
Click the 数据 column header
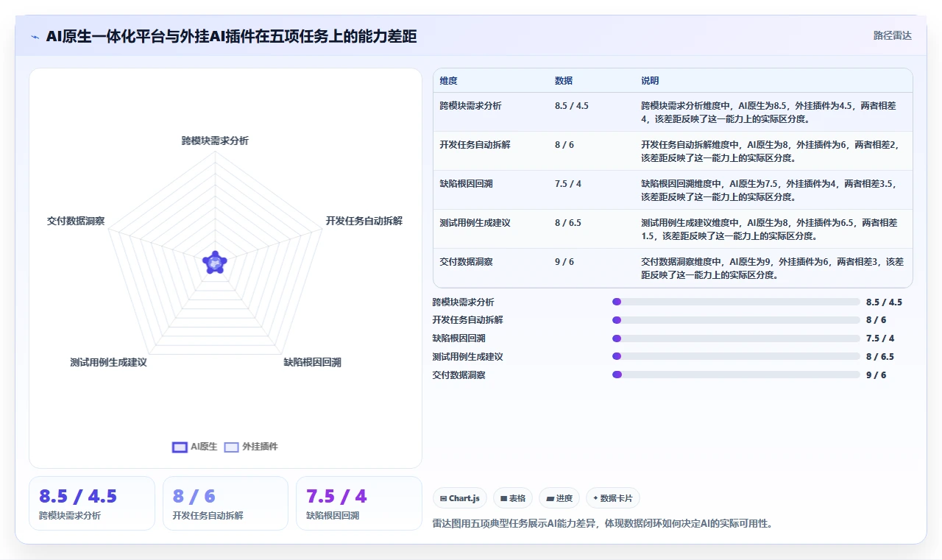point(564,81)
